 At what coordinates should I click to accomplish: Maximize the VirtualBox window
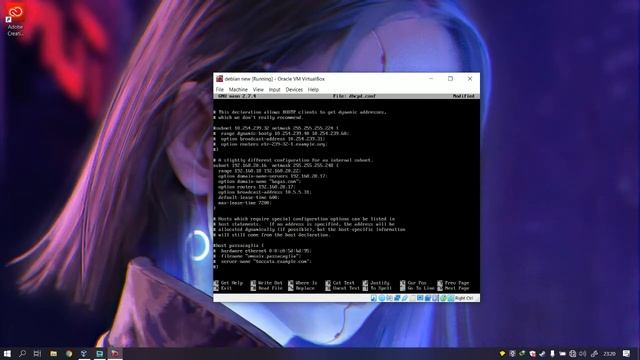[450, 79]
